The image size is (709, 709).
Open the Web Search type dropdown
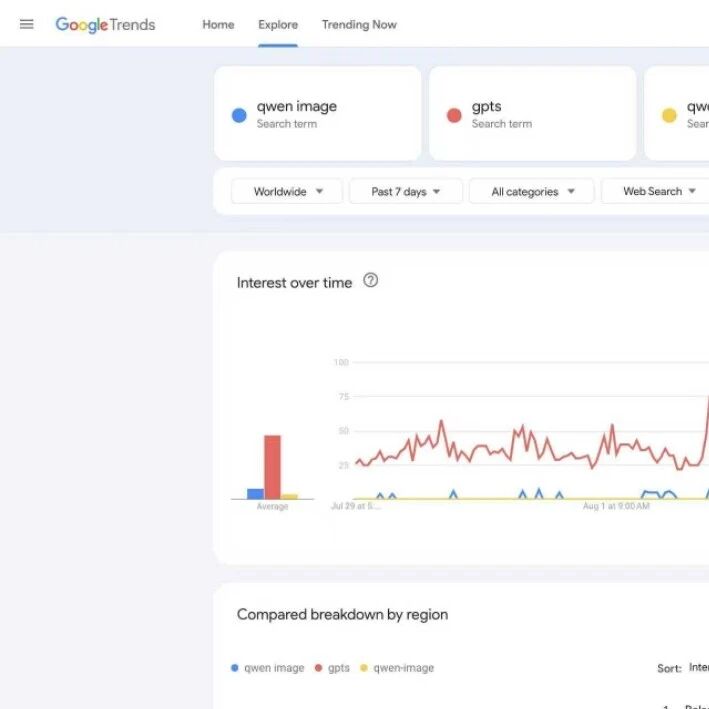tap(657, 191)
